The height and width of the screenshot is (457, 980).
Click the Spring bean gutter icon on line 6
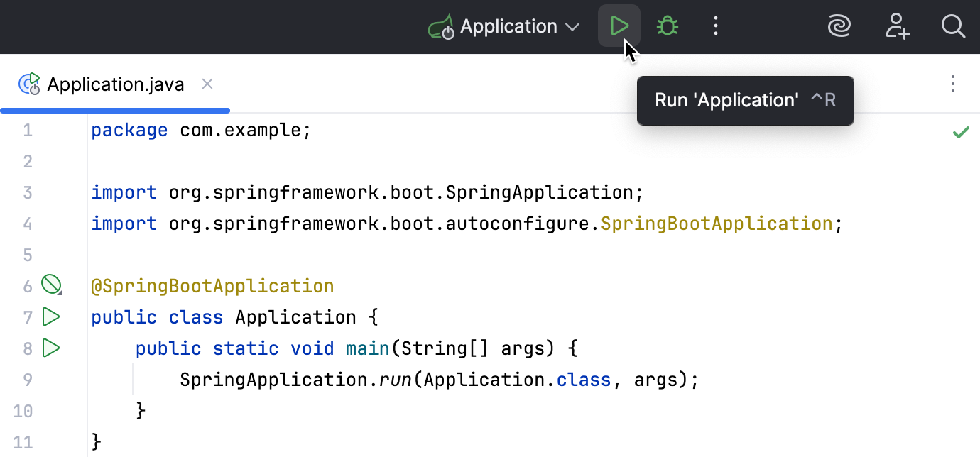[x=51, y=285]
